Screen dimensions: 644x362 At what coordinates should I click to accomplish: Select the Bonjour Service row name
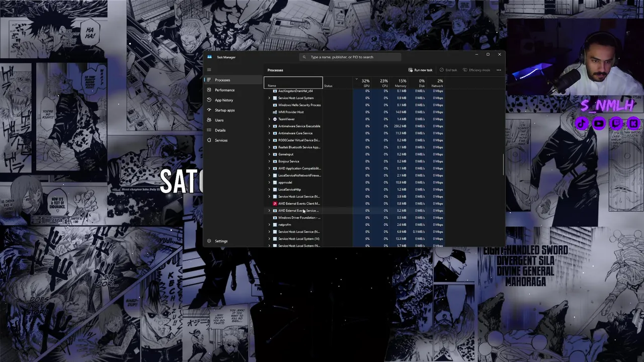coord(288,161)
